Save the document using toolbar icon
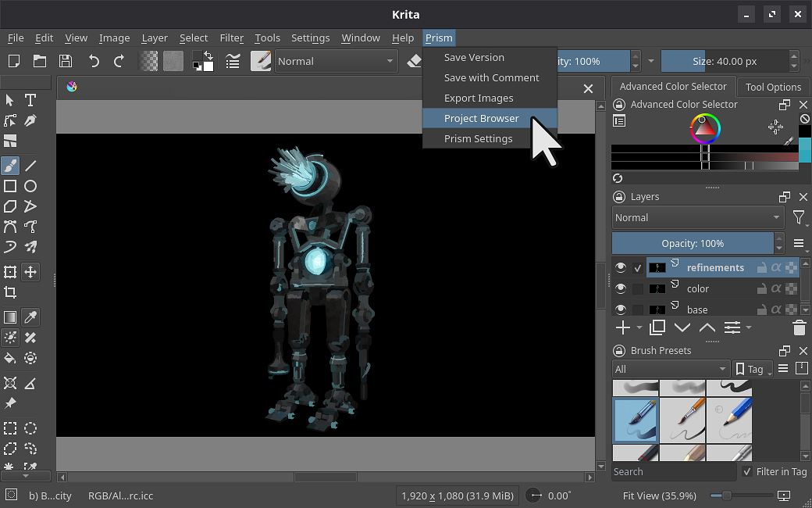The image size is (812, 508). click(x=66, y=61)
